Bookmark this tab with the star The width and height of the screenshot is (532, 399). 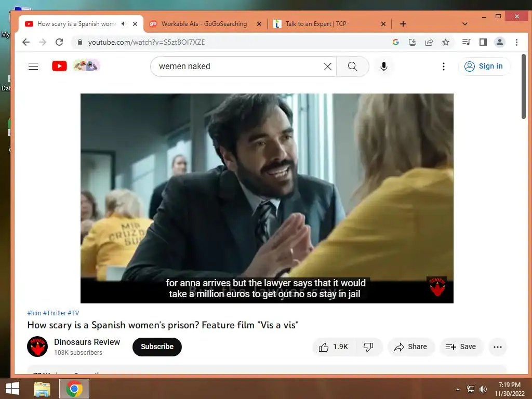coord(445,42)
